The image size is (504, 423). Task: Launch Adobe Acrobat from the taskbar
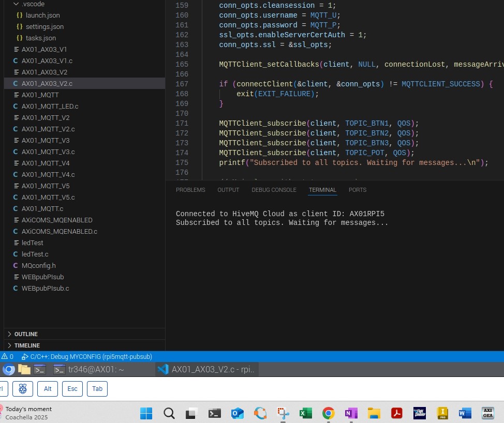[x=396, y=413]
